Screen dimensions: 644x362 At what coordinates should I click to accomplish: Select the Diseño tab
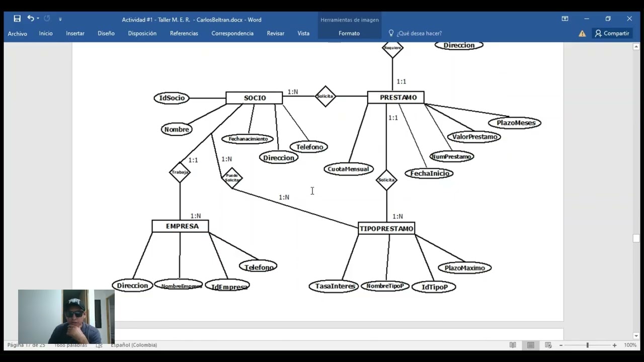click(x=106, y=33)
